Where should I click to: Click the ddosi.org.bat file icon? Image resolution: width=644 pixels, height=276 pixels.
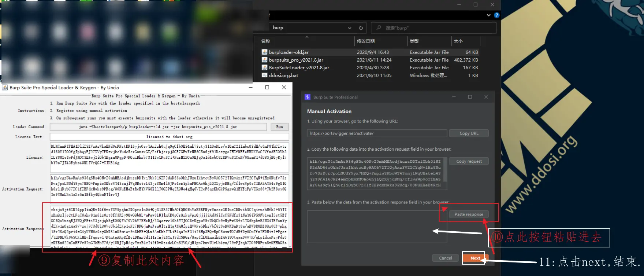264,75
